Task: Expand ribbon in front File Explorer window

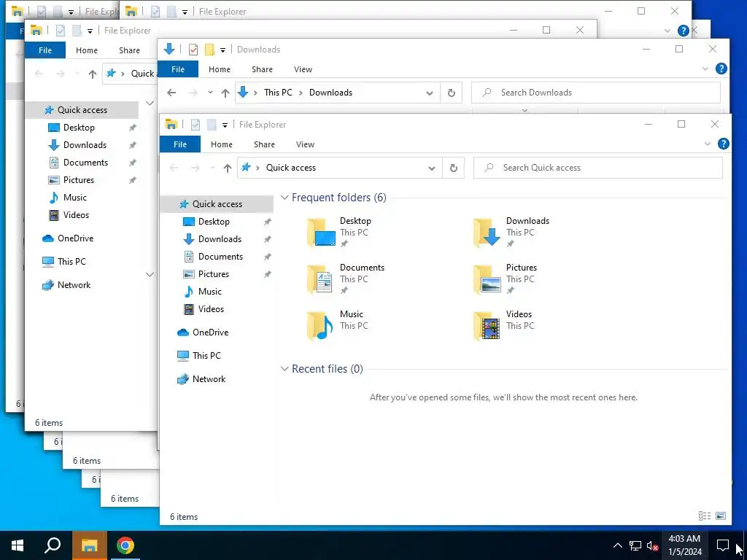Action: (708, 144)
